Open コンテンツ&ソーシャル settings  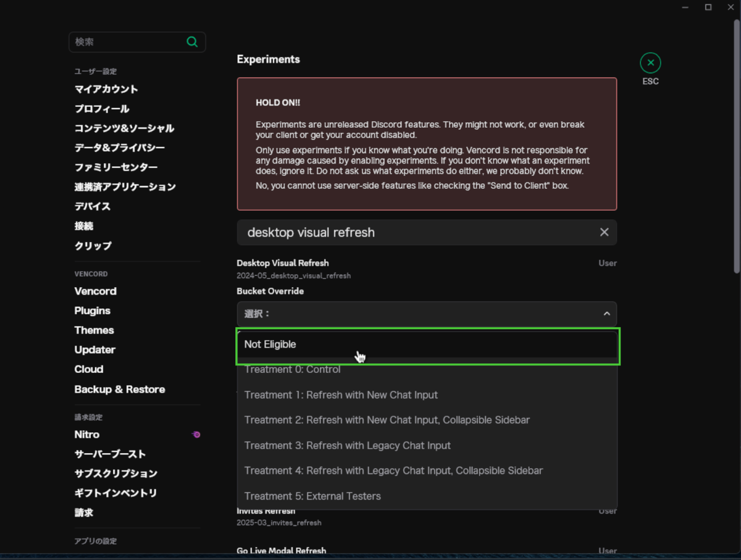[124, 128]
